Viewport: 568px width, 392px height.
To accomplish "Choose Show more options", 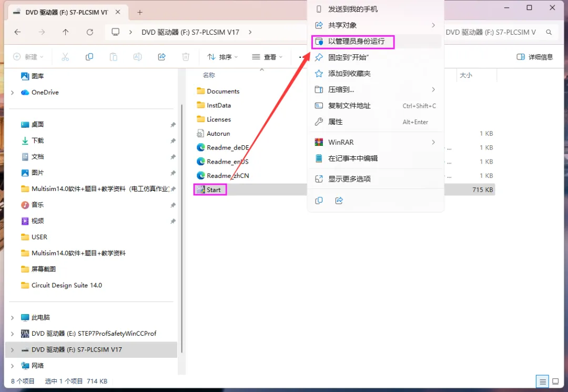I will coord(376,178).
